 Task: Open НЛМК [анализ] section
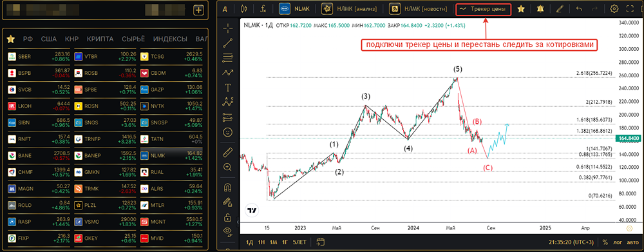pyautogui.click(x=350, y=8)
